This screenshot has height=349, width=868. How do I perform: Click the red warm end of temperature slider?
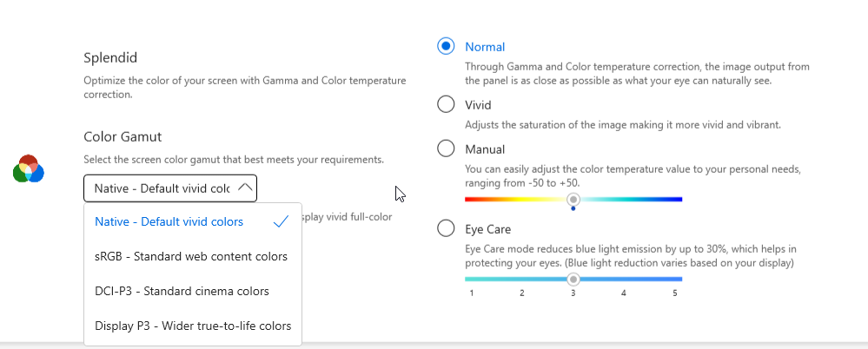(x=469, y=199)
